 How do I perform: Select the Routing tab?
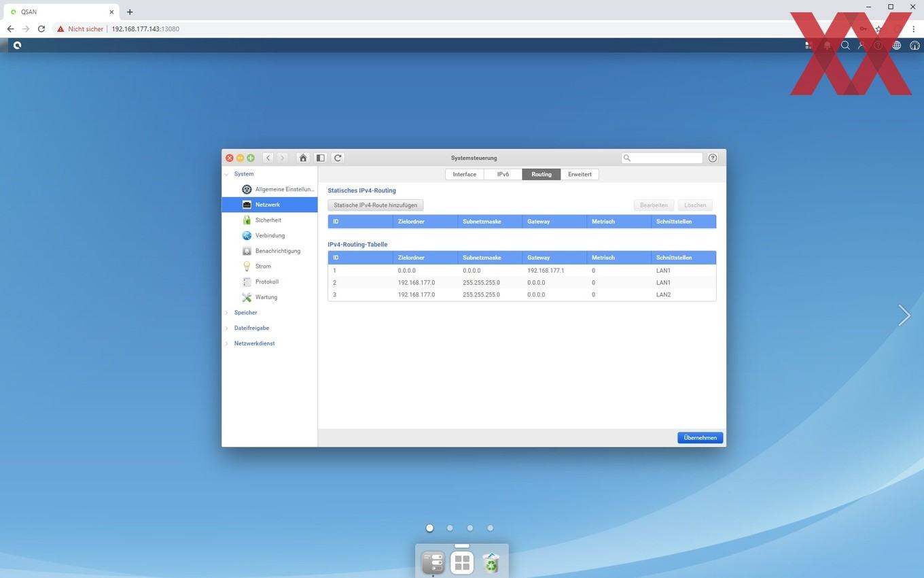(x=541, y=174)
